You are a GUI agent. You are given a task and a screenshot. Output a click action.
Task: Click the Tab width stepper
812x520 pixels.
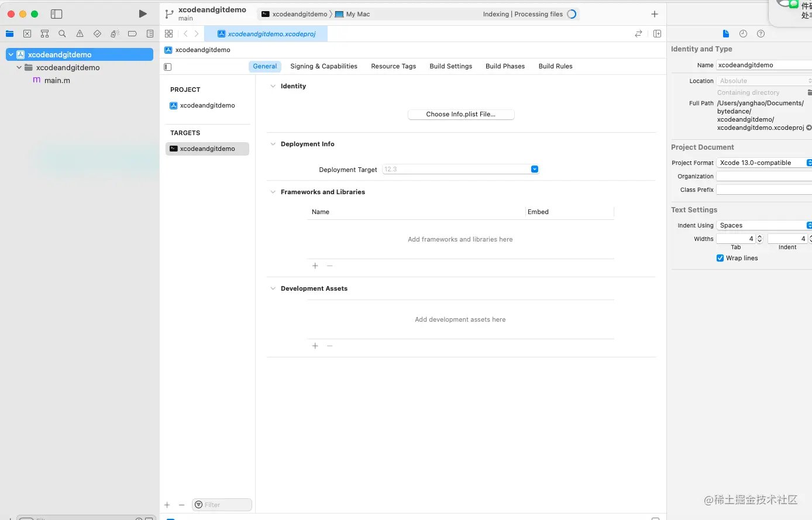click(x=760, y=239)
